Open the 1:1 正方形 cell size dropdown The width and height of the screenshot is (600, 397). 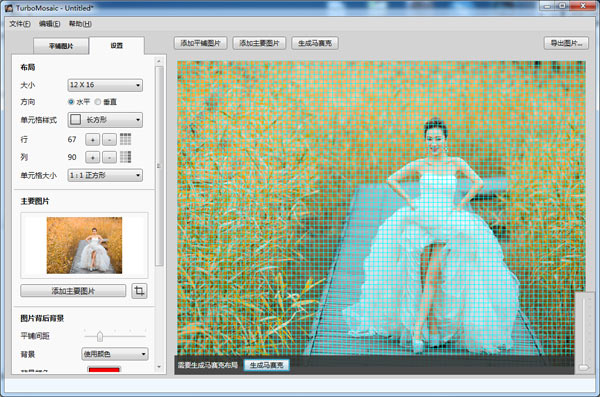pyautogui.click(x=105, y=175)
